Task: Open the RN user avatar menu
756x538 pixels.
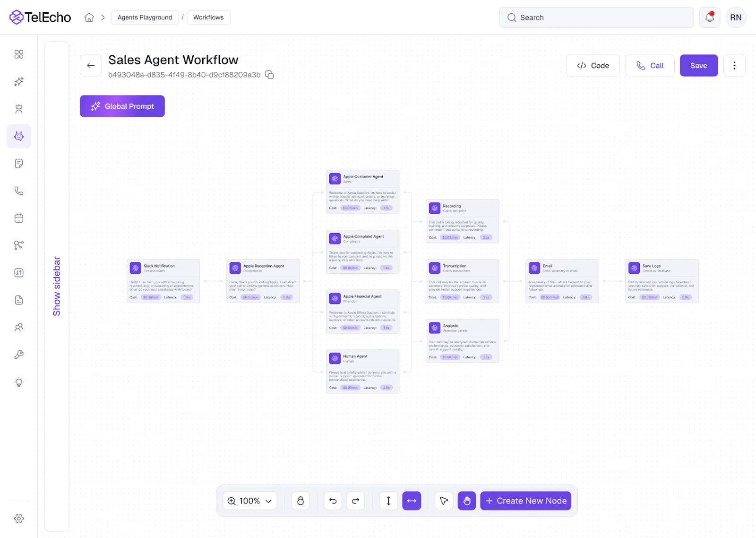Action: pyautogui.click(x=736, y=17)
